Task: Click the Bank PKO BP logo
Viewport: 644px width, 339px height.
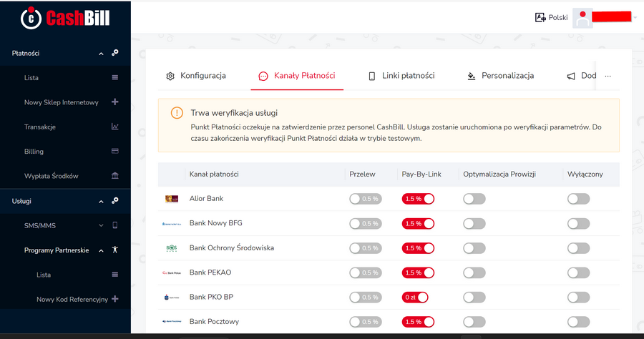Action: point(172,297)
